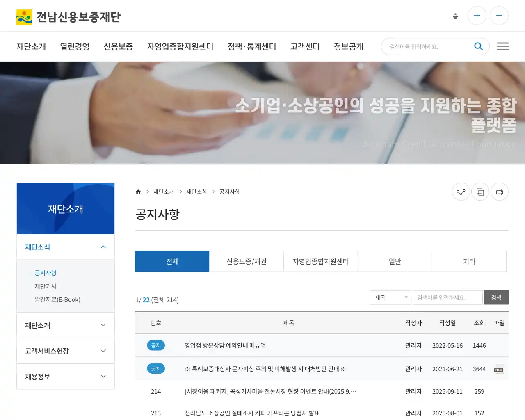Viewport: 525px width, 420px height.
Task: Open 고객센터 top navigation menu
Action: (x=305, y=46)
